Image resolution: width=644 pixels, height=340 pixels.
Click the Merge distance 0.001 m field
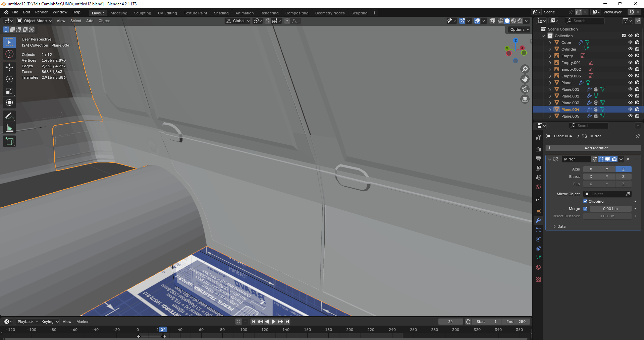coord(610,209)
